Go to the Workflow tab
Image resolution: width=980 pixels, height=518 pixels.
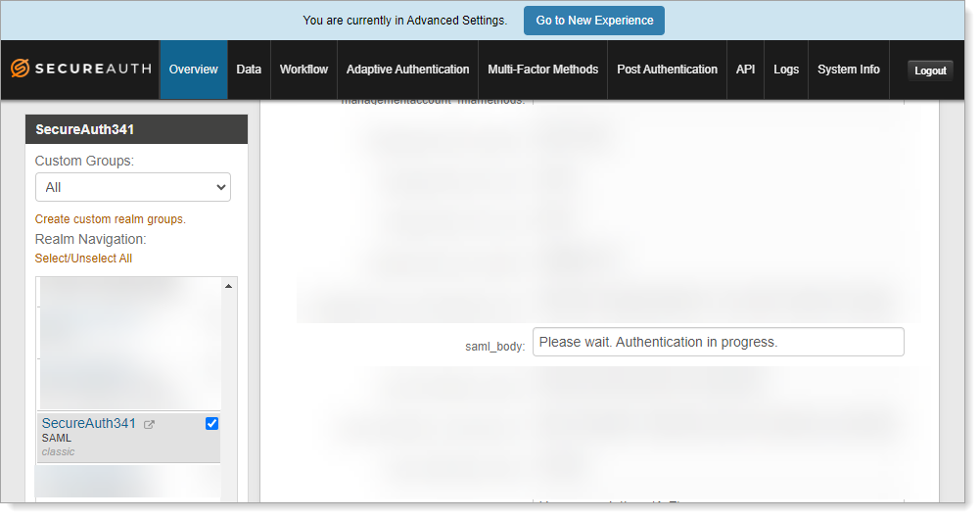(303, 70)
